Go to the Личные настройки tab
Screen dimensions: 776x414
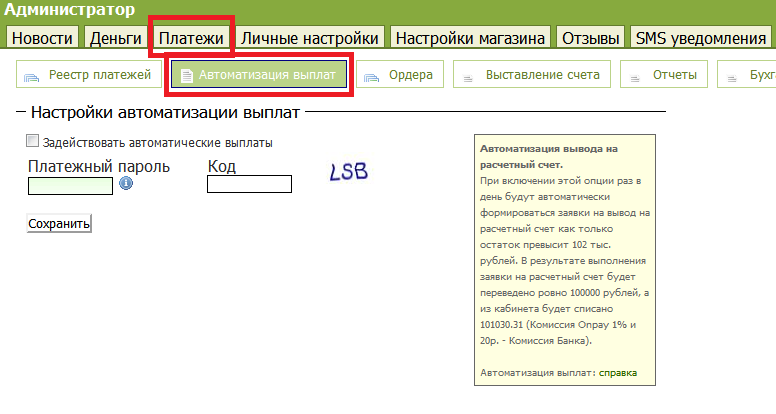point(310,38)
